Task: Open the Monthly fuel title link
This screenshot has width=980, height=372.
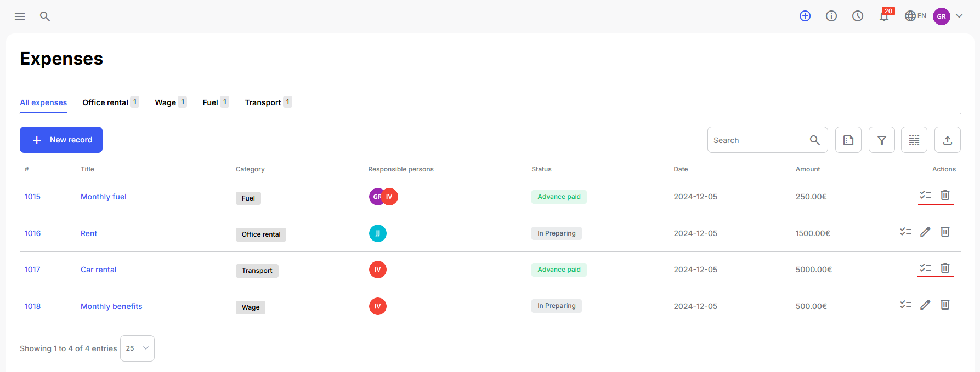Action: [x=104, y=197]
